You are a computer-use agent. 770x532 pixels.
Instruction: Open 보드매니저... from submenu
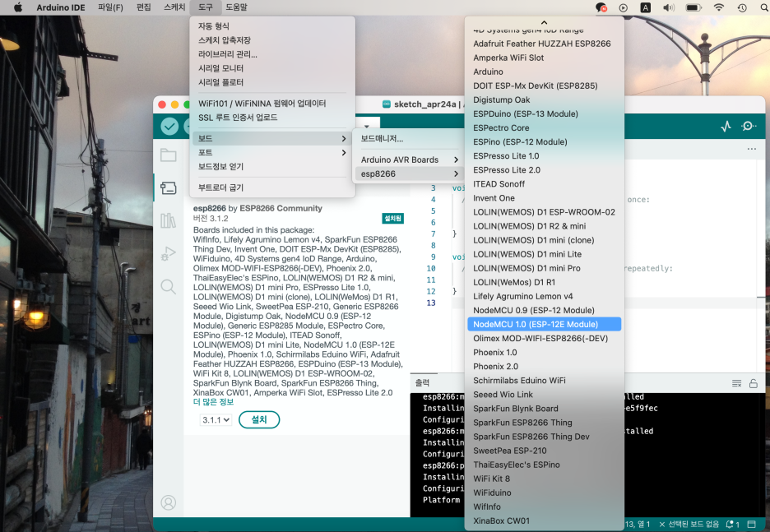click(410, 138)
